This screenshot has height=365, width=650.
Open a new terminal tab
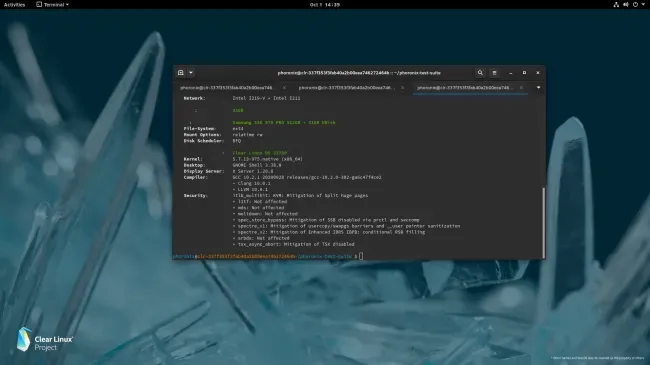click(x=181, y=73)
